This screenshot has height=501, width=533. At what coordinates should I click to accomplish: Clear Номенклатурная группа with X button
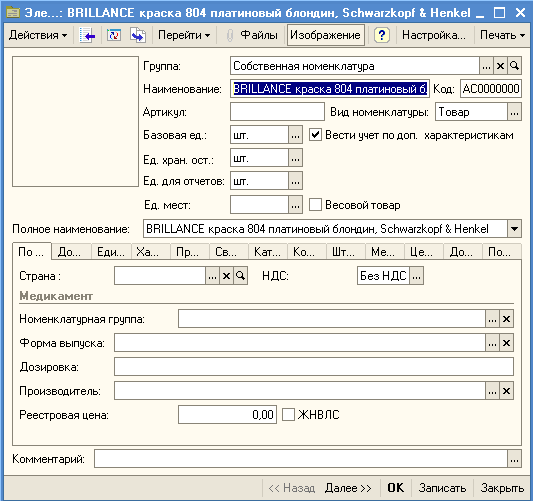click(506, 319)
